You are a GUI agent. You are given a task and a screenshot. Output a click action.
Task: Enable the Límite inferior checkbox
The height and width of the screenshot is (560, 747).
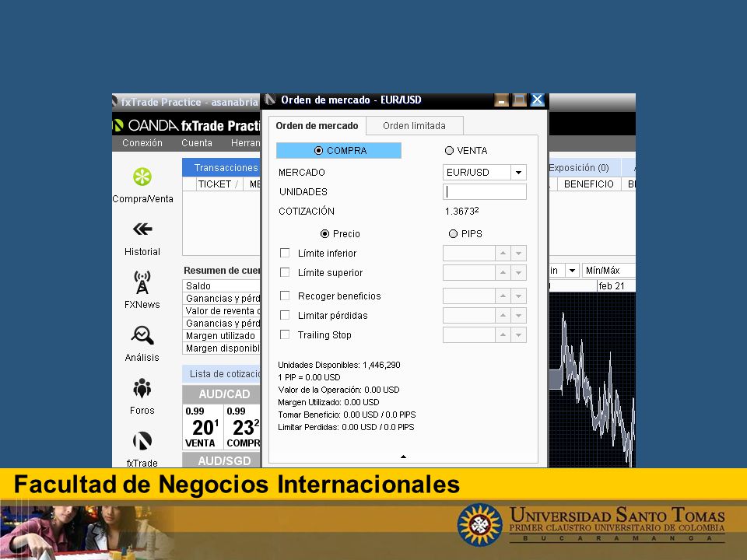click(x=285, y=253)
